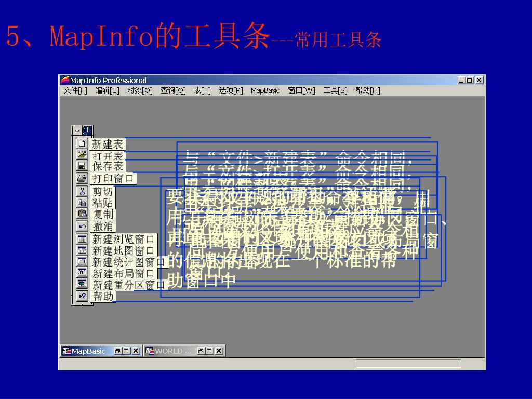This screenshot has height=399, width=532.
Task: Close the minimized WORLD window
Action: (219, 351)
